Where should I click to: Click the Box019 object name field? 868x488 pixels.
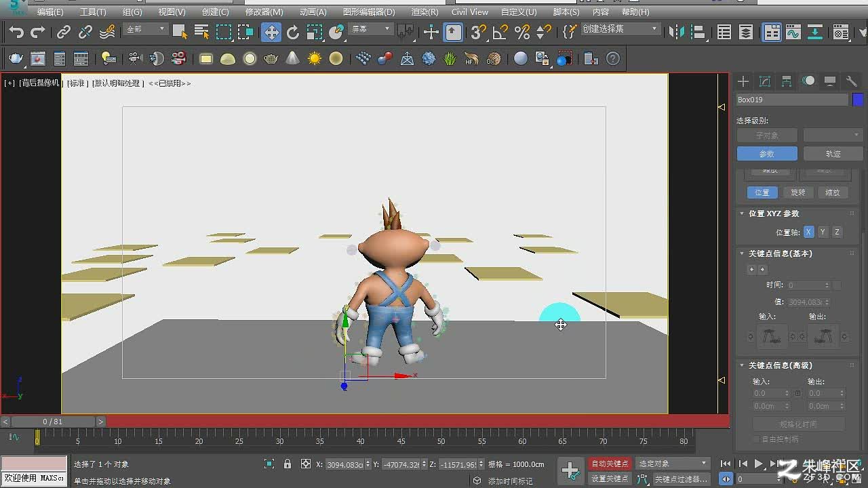(x=792, y=100)
